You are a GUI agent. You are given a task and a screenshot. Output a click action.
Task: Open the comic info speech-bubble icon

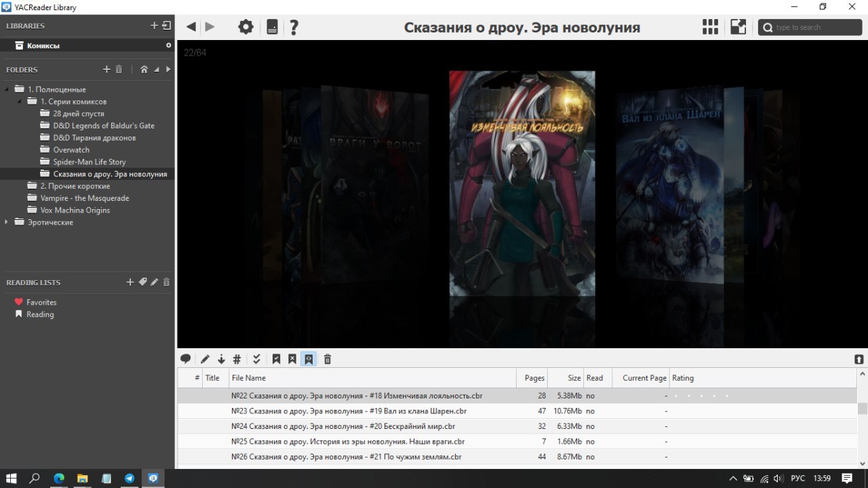pos(185,359)
